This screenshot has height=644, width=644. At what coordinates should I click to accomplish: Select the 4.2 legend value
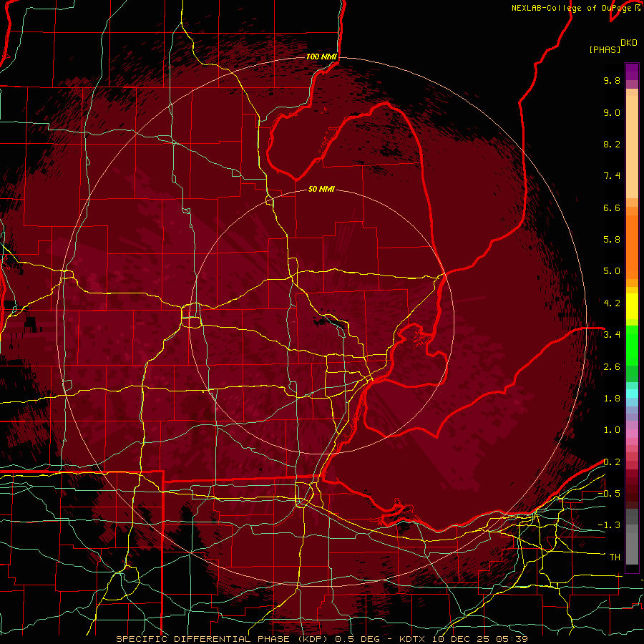coord(612,303)
